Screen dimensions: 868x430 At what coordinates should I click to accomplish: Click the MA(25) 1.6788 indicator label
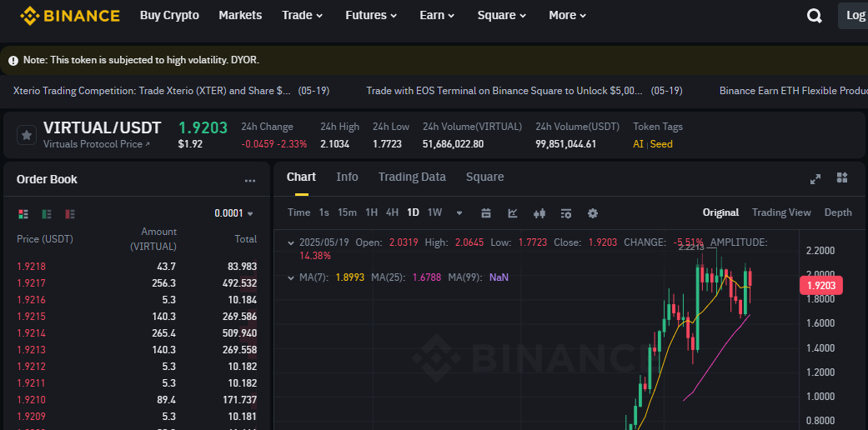click(x=406, y=277)
